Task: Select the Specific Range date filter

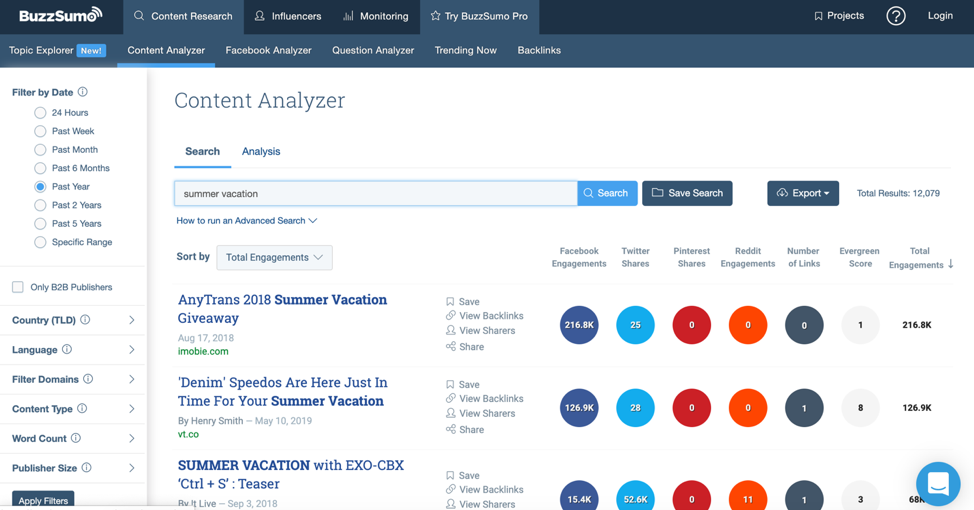Action: coord(40,242)
